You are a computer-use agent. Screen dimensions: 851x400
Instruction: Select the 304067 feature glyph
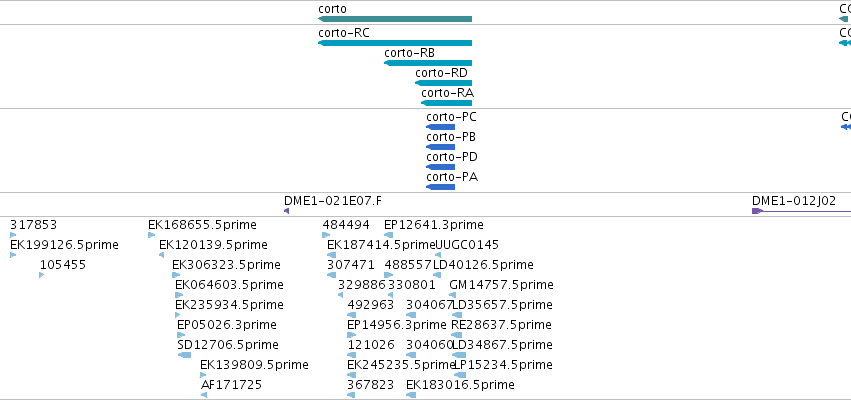click(x=411, y=315)
